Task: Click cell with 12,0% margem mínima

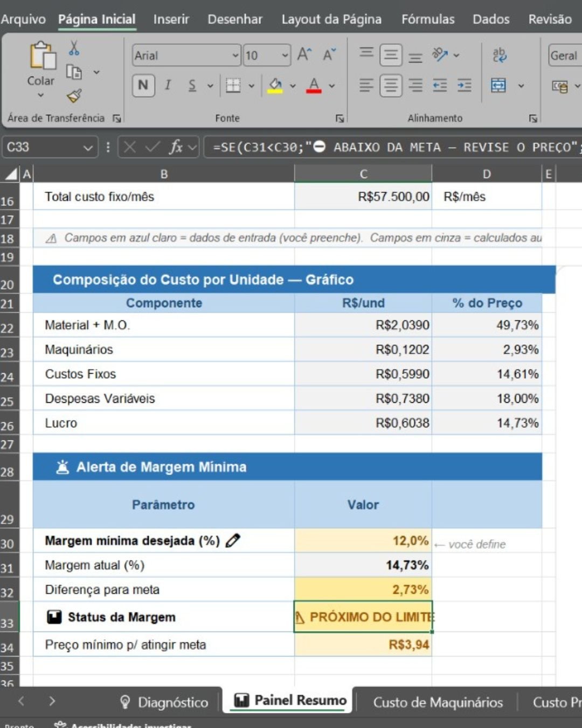Action: (x=363, y=540)
